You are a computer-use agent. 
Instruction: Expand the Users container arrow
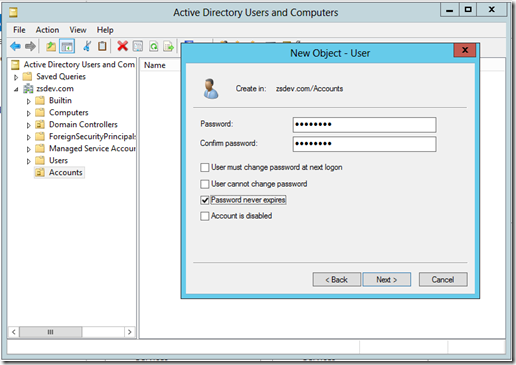click(x=29, y=161)
